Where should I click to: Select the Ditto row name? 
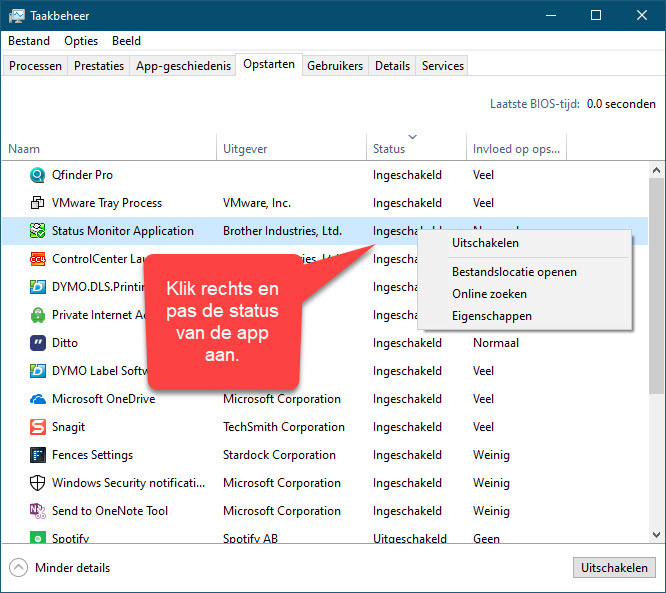tap(65, 343)
